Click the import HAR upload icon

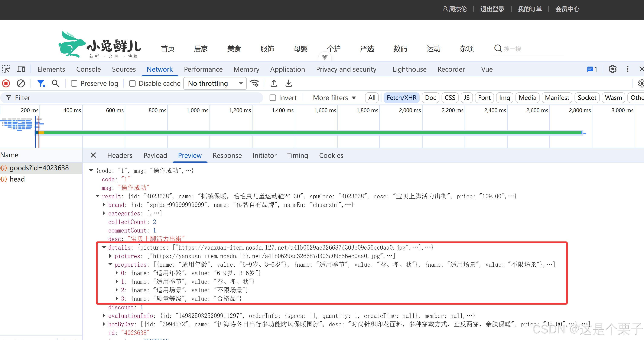pos(274,83)
